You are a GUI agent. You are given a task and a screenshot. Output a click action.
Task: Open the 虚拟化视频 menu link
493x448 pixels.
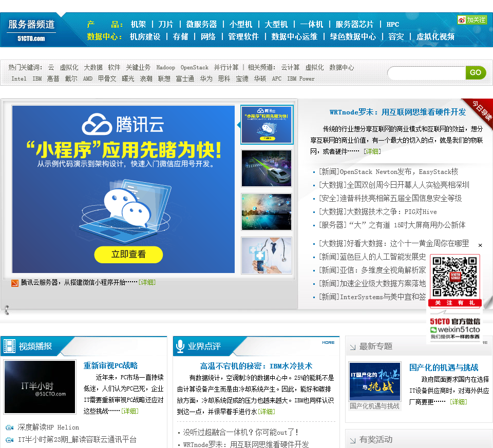pyautogui.click(x=435, y=37)
